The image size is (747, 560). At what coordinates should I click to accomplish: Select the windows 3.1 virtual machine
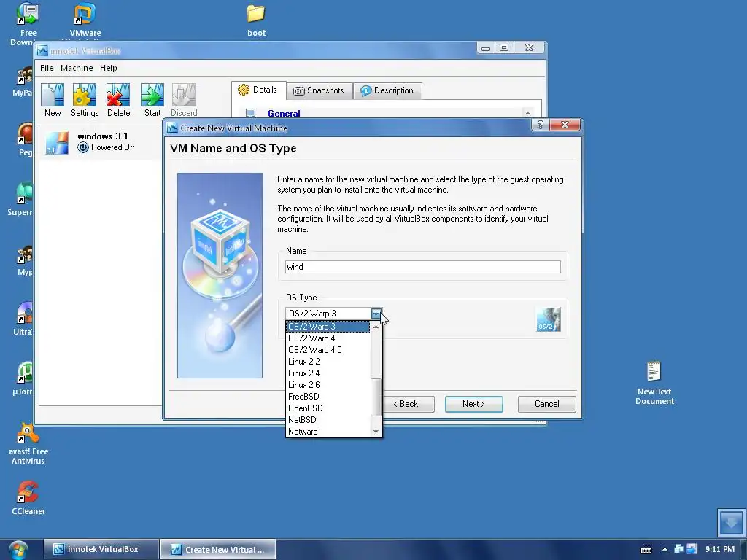(101, 142)
